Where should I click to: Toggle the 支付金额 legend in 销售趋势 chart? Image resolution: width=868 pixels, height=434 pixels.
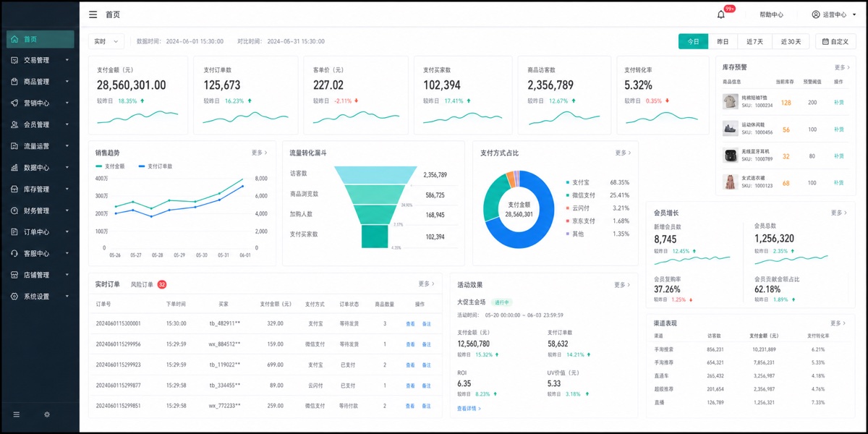point(110,166)
